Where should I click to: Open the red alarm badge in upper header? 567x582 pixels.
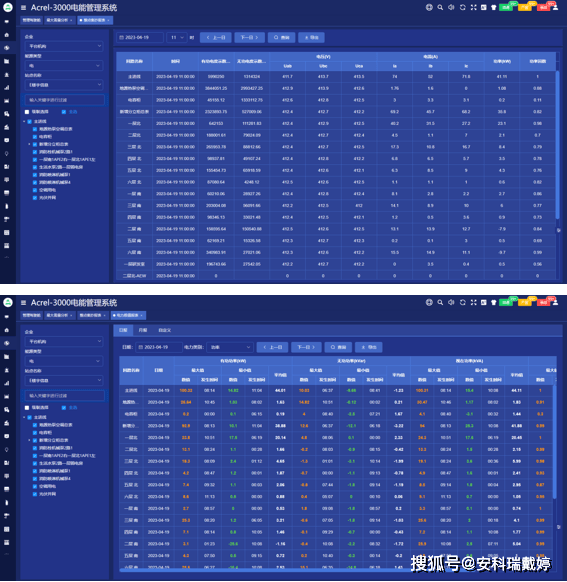tap(544, 7)
